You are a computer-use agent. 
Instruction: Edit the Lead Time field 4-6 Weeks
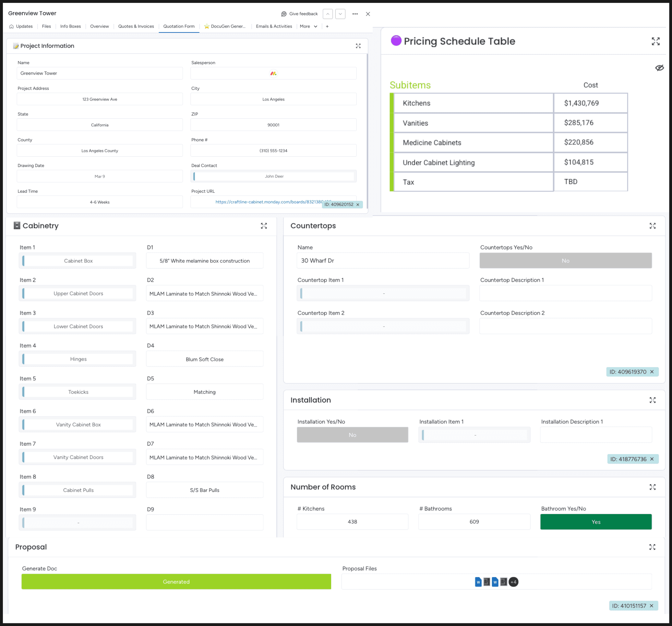coord(100,202)
